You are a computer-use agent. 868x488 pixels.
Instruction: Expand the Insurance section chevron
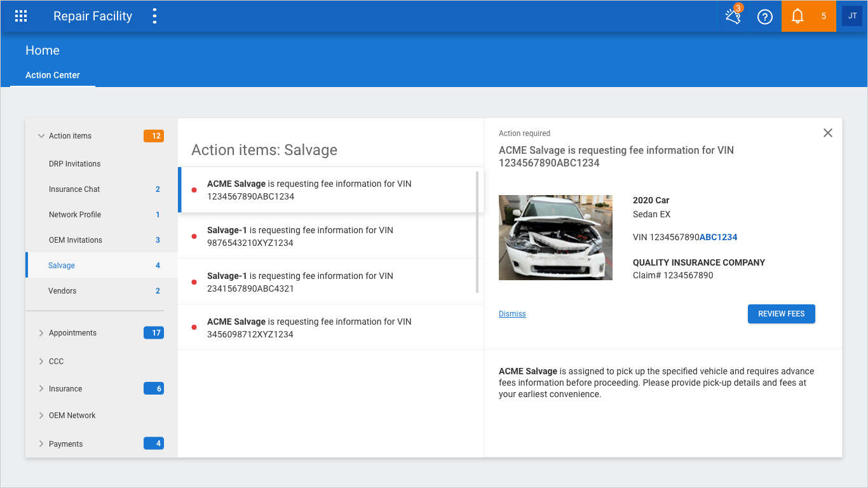point(41,389)
